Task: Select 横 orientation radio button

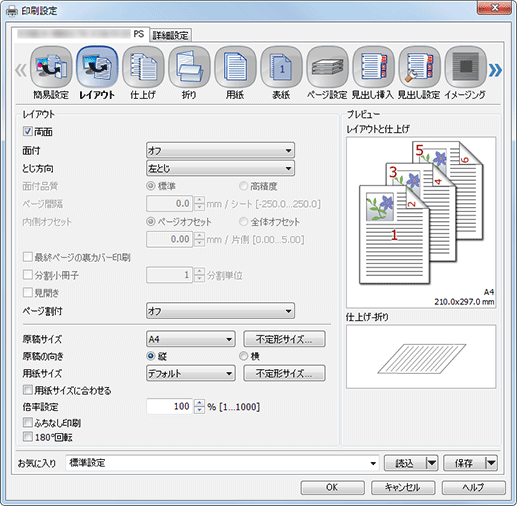Action: [x=244, y=356]
